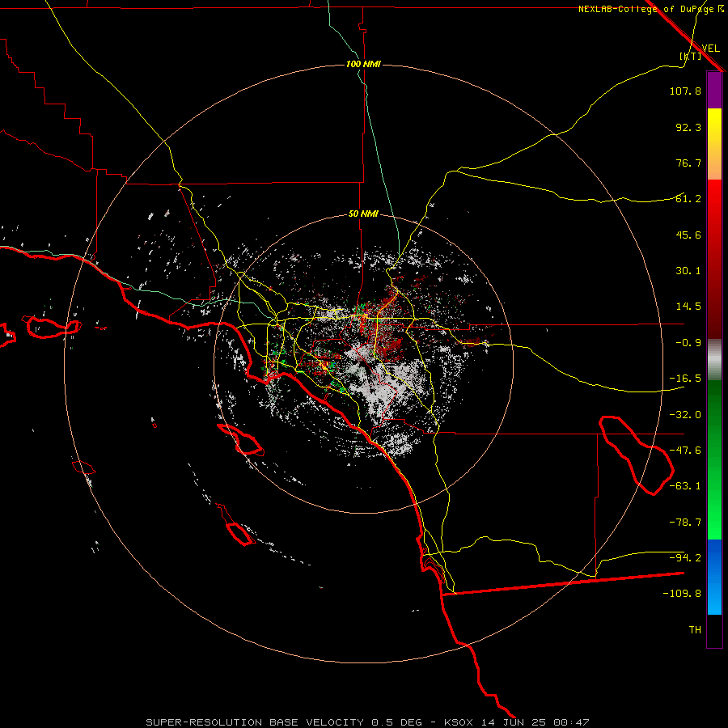The height and width of the screenshot is (728, 728).
Task: Click the [KT] units label
Action: pos(690,56)
